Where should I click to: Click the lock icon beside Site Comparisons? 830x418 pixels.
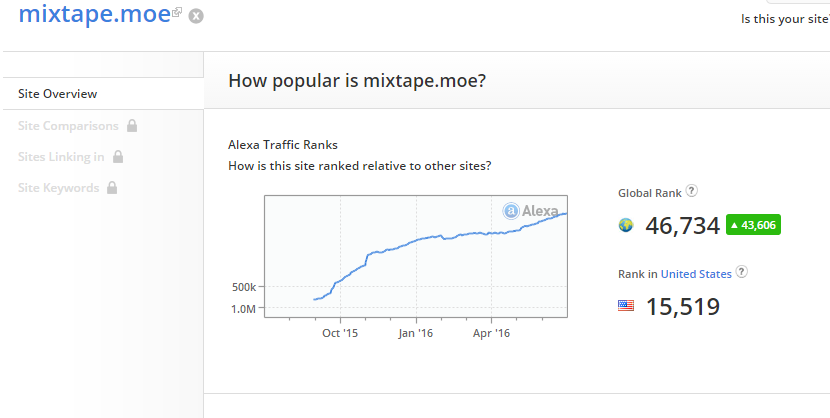132,125
